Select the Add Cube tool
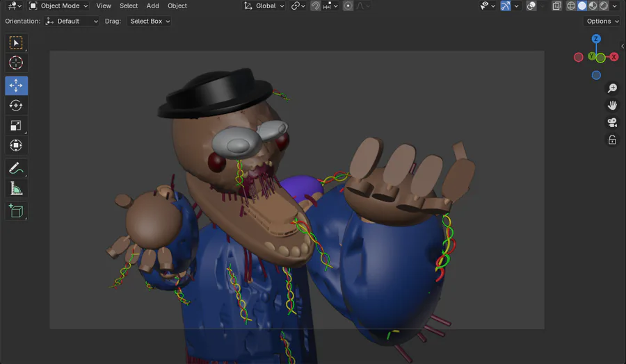 coord(16,211)
